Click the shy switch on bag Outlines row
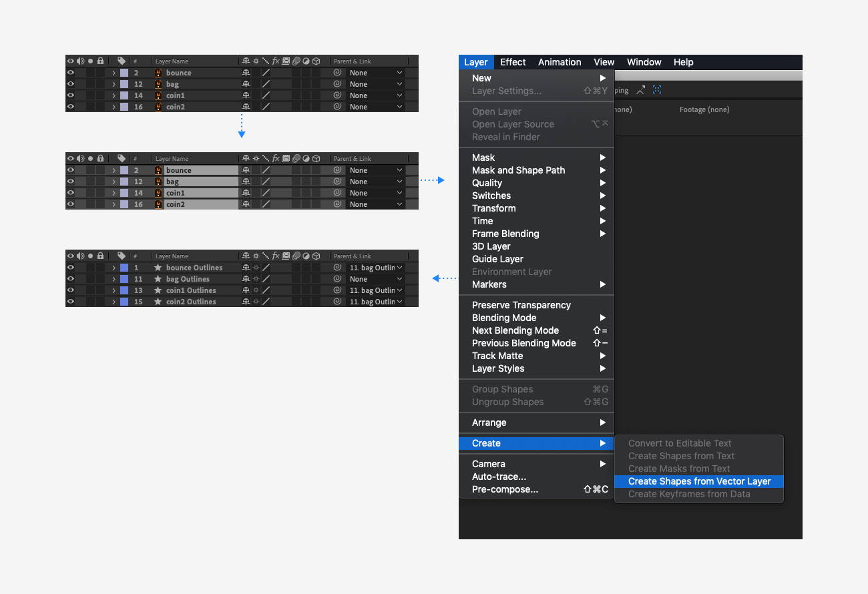Screen dimensions: 868x594 click(x=246, y=279)
